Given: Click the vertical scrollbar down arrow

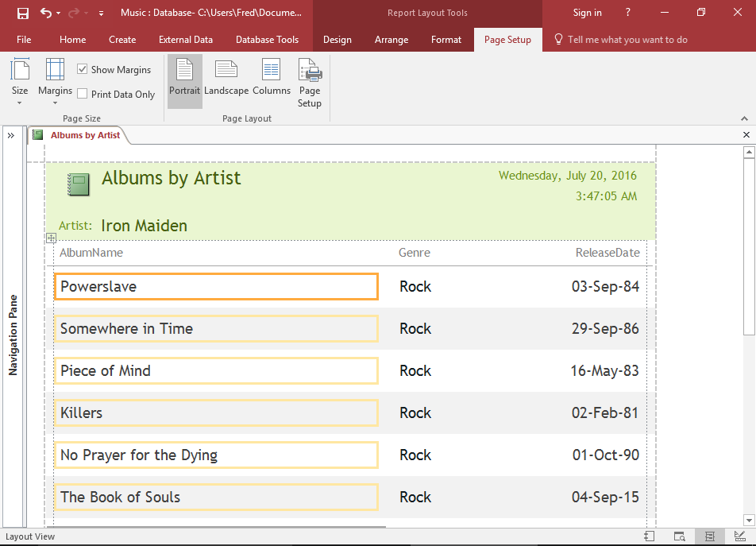Looking at the screenshot, I should (x=749, y=520).
